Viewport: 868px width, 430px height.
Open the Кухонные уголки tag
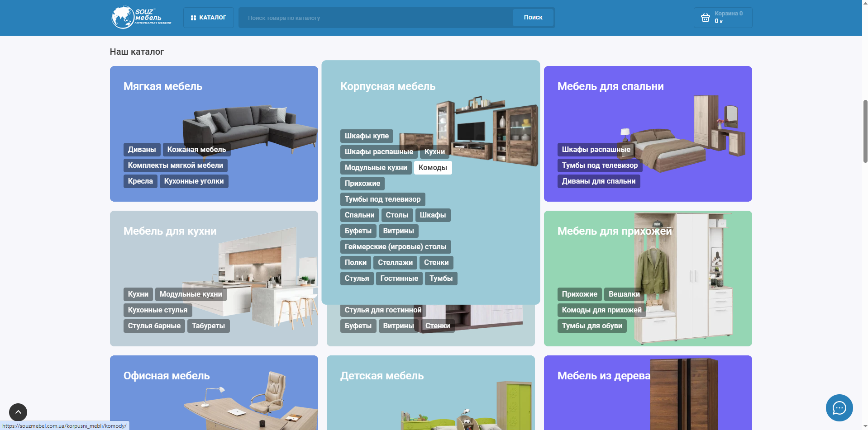(194, 181)
